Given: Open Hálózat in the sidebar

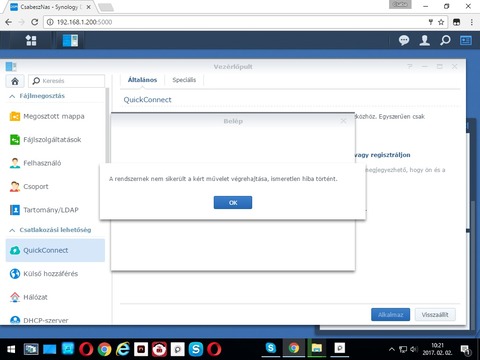Looking at the screenshot, I should tap(55, 297).
